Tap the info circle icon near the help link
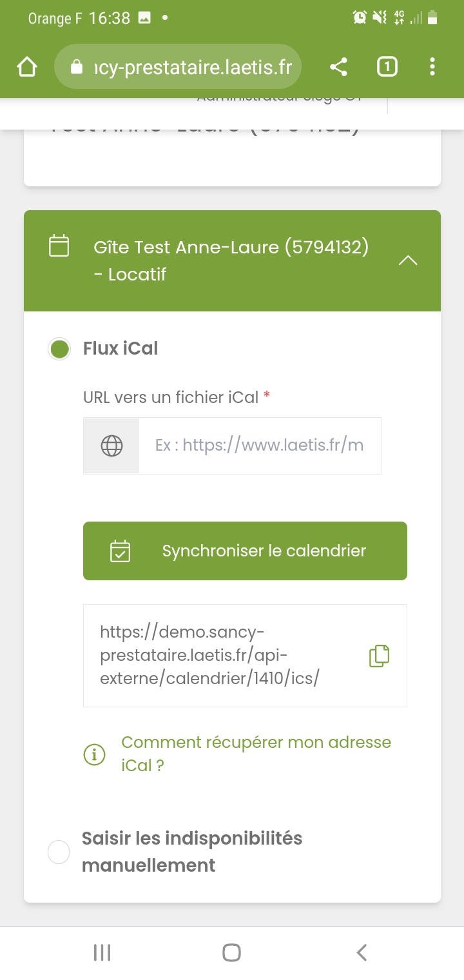 [x=94, y=754]
